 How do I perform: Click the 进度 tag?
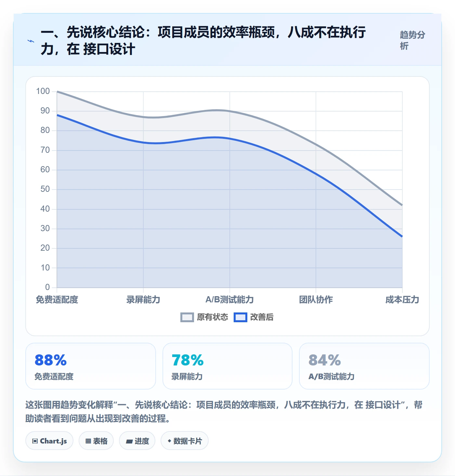tap(137, 441)
